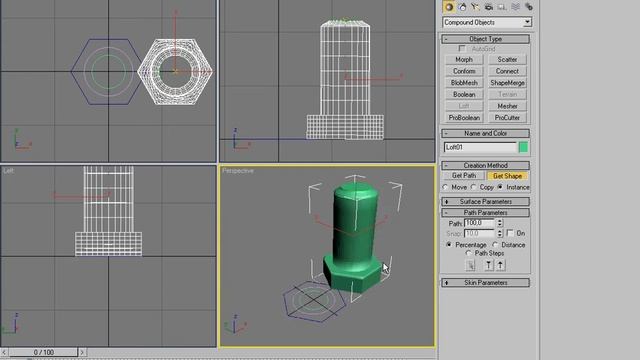Click the ShapeMerge button

pyautogui.click(x=507, y=83)
